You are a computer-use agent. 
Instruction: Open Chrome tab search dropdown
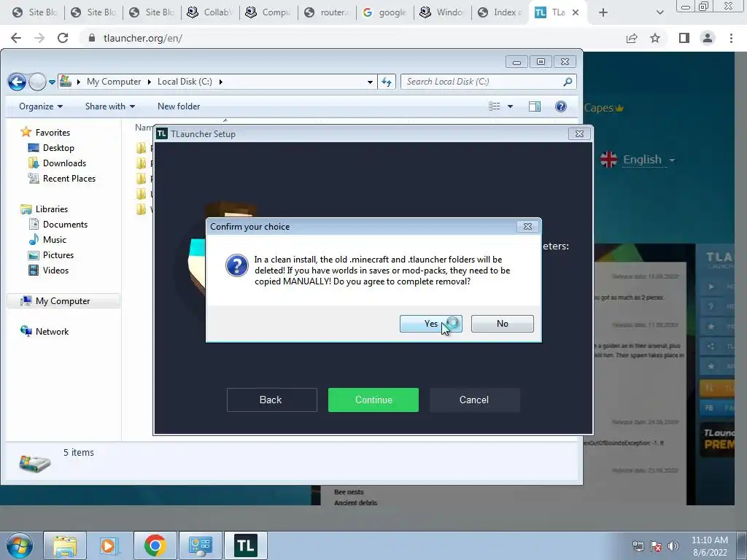click(659, 13)
